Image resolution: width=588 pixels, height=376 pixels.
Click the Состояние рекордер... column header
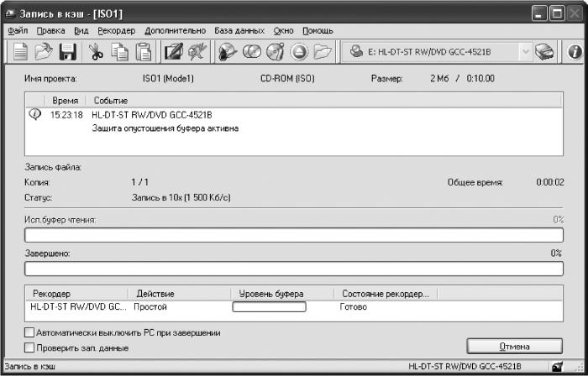pos(386,294)
